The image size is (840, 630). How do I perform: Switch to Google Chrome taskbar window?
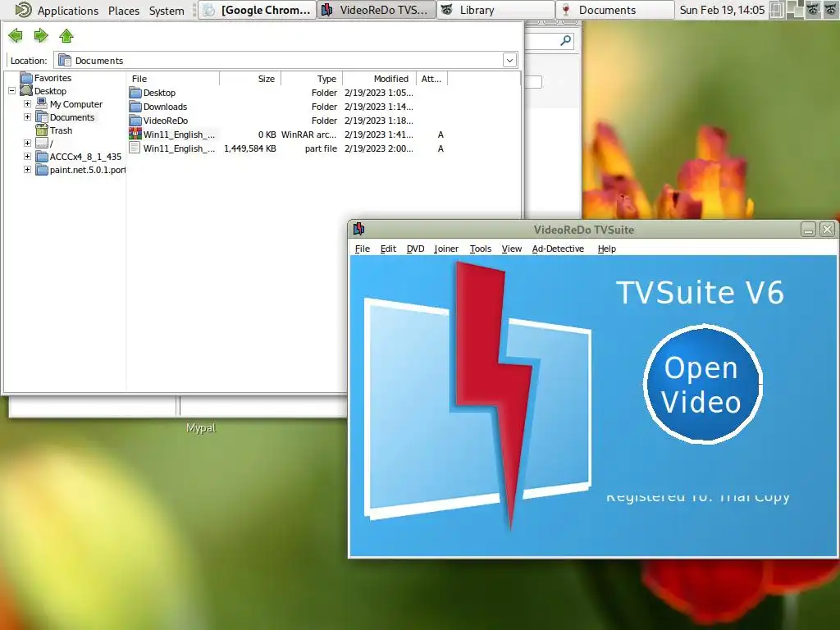[x=258, y=10]
